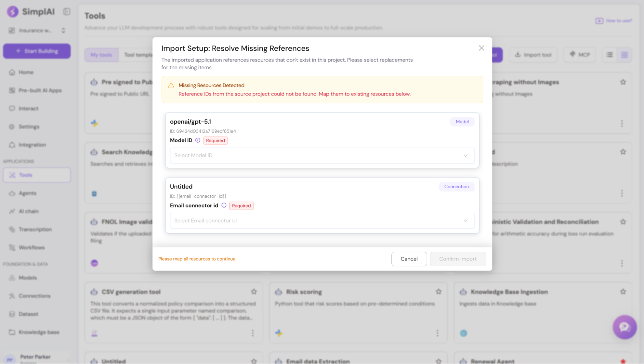644x364 pixels.
Task: Click Python icon on Risk scoring card
Action: coord(279,333)
